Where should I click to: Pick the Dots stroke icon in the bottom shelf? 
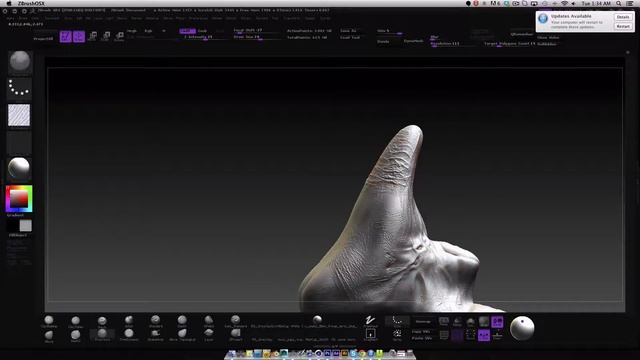point(397,321)
